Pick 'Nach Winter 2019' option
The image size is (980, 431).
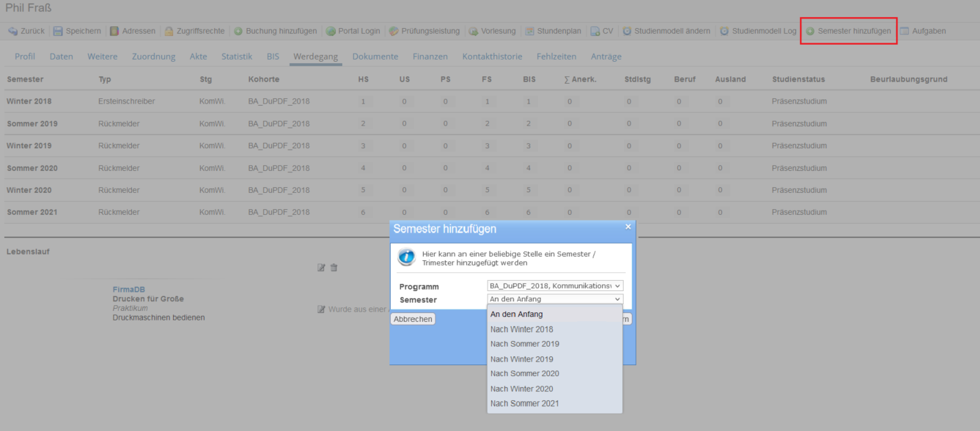pos(555,359)
